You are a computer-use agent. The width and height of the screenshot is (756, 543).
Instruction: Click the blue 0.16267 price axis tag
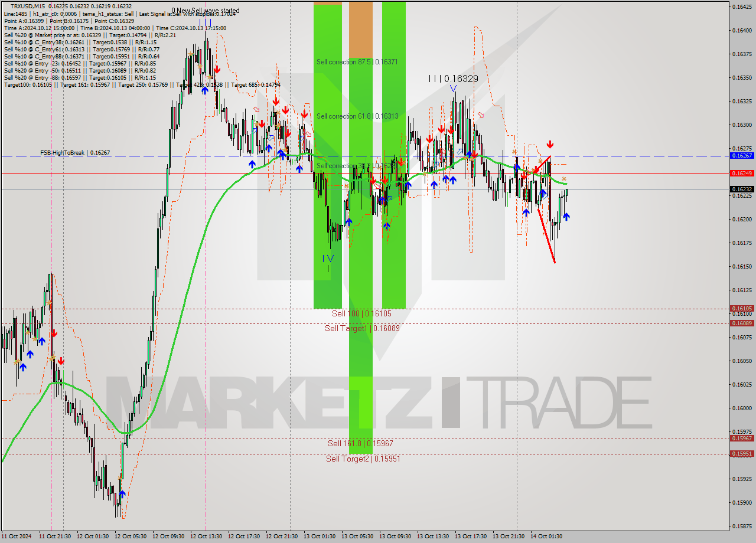[x=741, y=156]
